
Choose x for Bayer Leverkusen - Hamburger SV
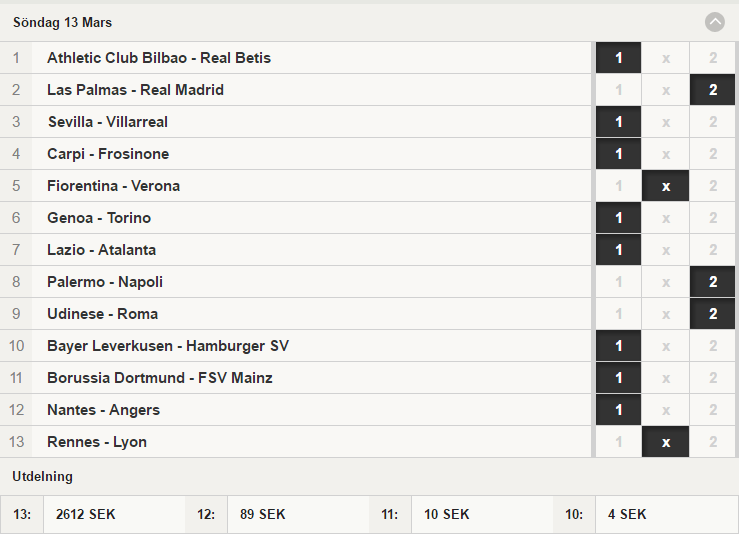(665, 346)
